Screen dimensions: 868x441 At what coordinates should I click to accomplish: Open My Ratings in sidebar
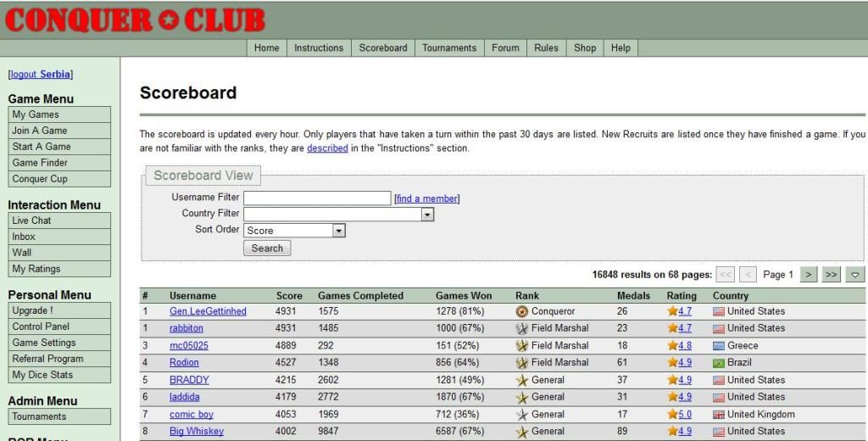(59, 269)
